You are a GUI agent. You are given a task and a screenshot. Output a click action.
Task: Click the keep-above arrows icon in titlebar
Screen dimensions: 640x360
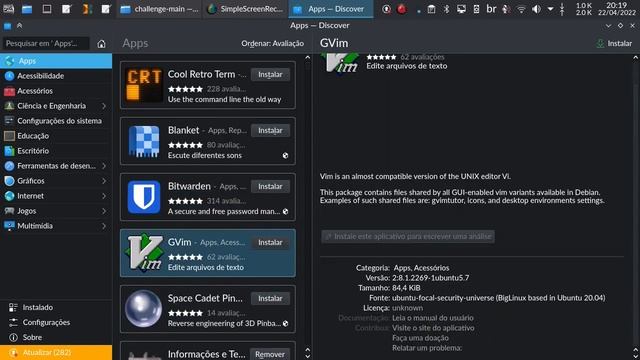19,26
